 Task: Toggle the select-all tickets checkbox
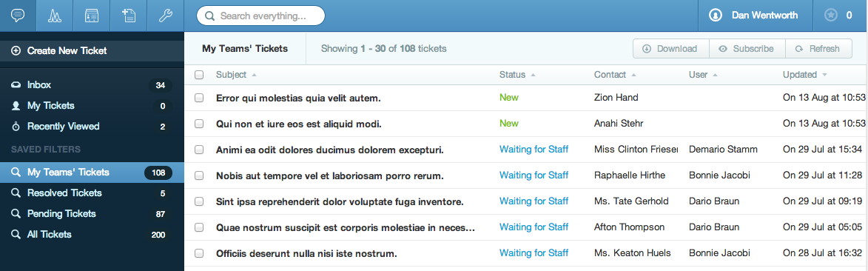tap(199, 74)
